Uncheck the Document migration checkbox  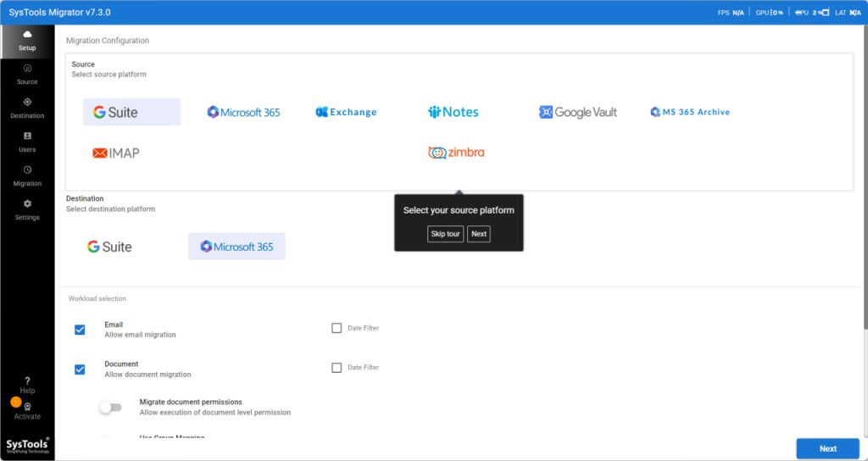pos(80,369)
